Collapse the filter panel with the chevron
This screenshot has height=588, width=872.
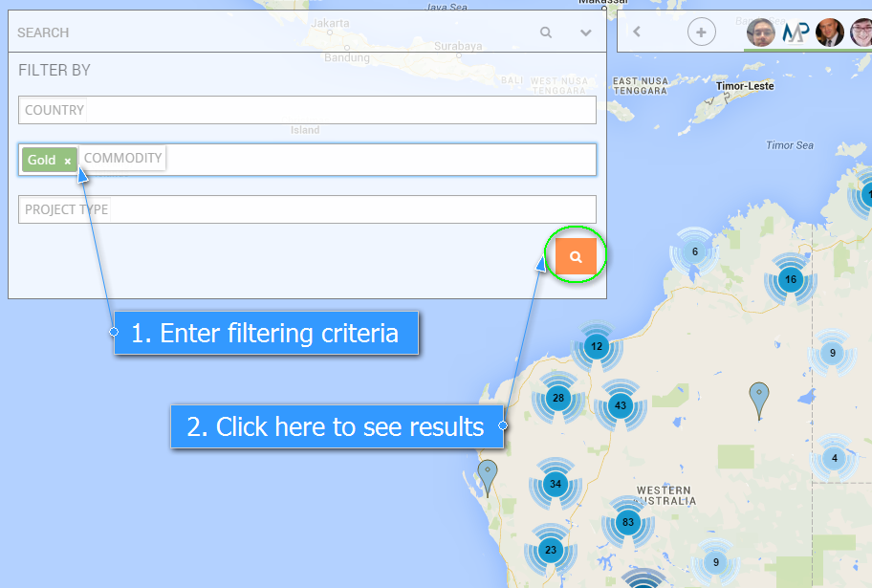586,33
